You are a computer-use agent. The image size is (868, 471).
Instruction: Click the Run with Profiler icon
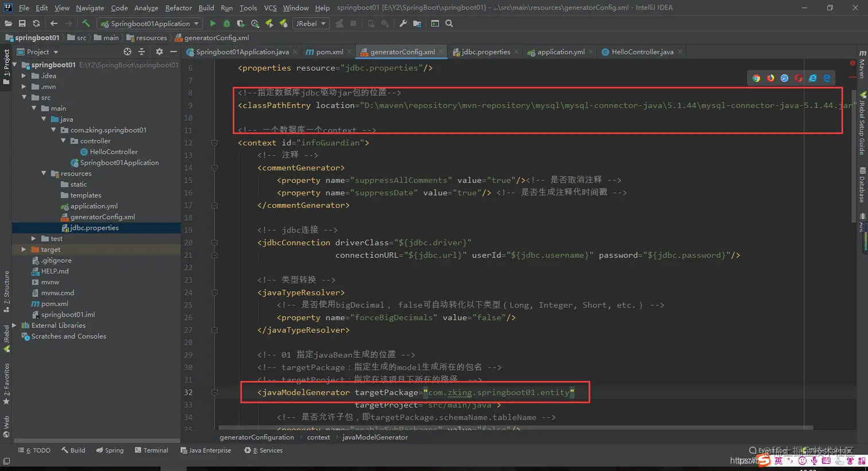click(255, 24)
